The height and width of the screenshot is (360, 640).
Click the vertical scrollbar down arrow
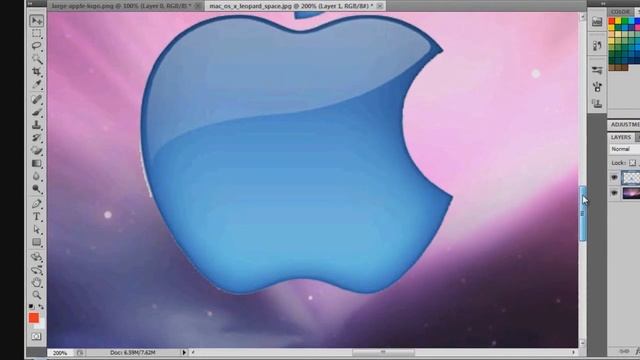pyautogui.click(x=582, y=343)
